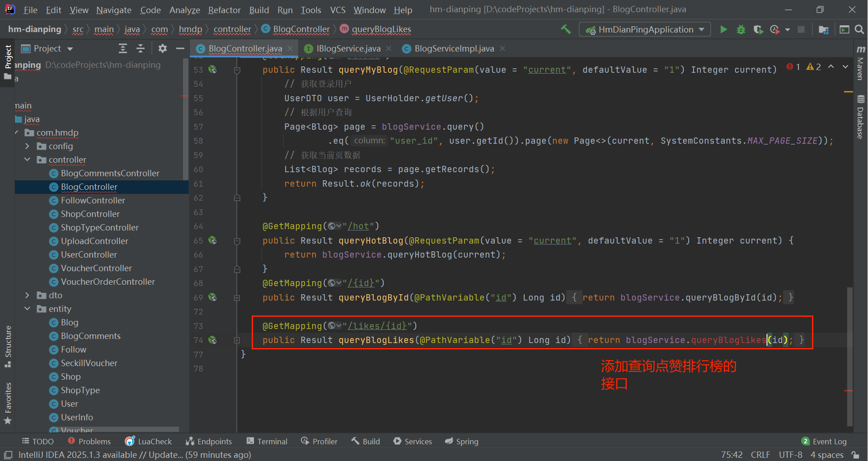Image resolution: width=868 pixels, height=461 pixels.
Task: Click the UTF-8 encoding status entry
Action: click(791, 455)
